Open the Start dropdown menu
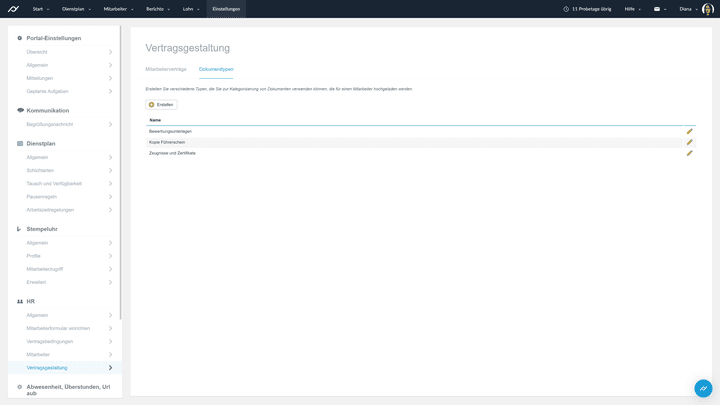This screenshot has width=720, height=405. (40, 9)
